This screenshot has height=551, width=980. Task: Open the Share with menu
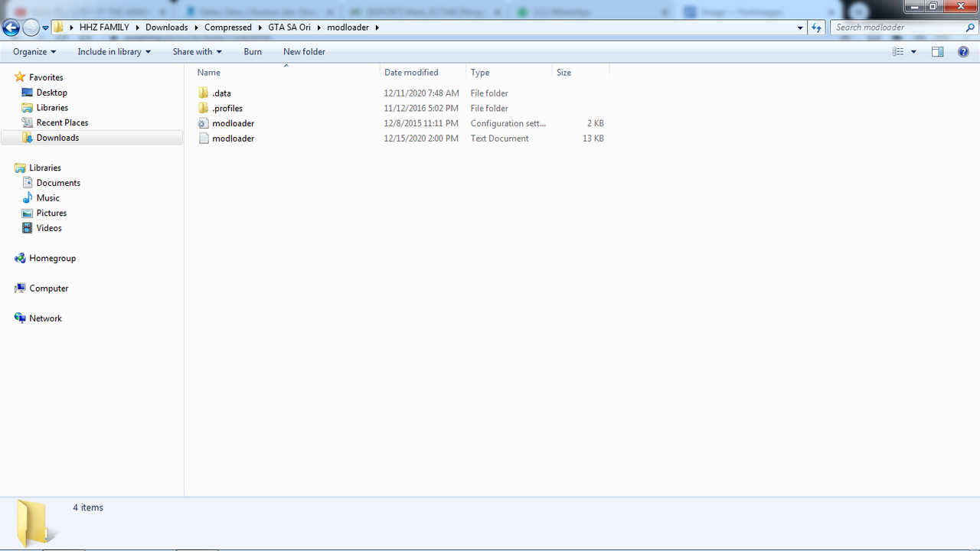pyautogui.click(x=197, y=51)
